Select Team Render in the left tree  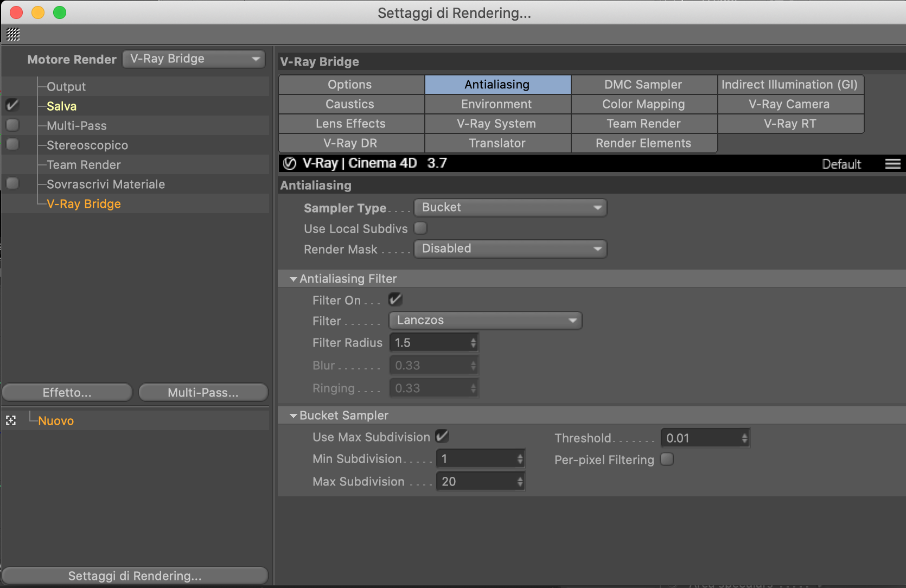[84, 165]
